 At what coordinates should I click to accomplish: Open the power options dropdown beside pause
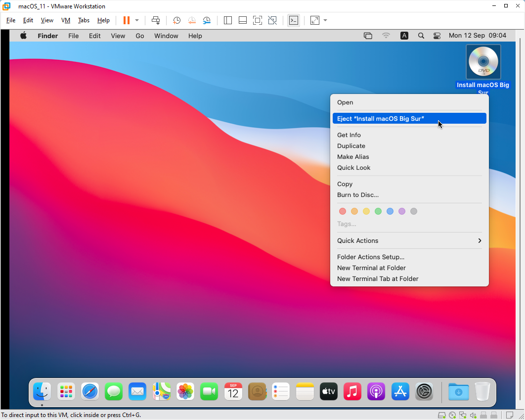coord(137,20)
